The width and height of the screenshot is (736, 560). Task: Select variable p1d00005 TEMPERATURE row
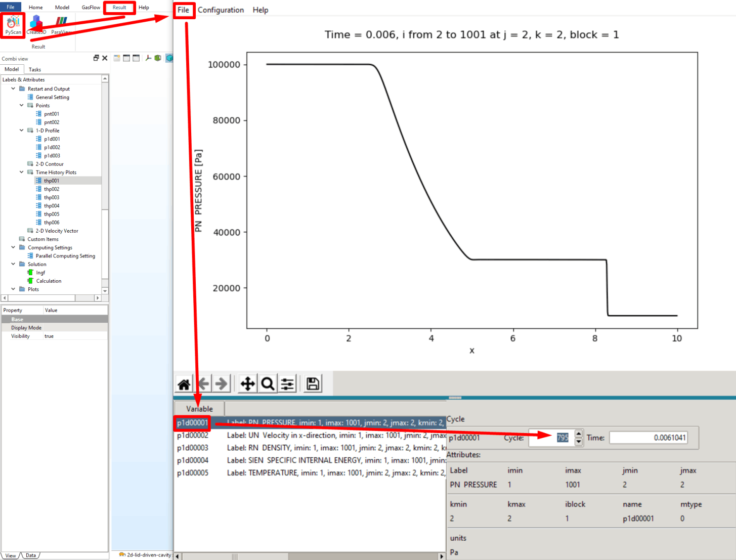point(310,473)
